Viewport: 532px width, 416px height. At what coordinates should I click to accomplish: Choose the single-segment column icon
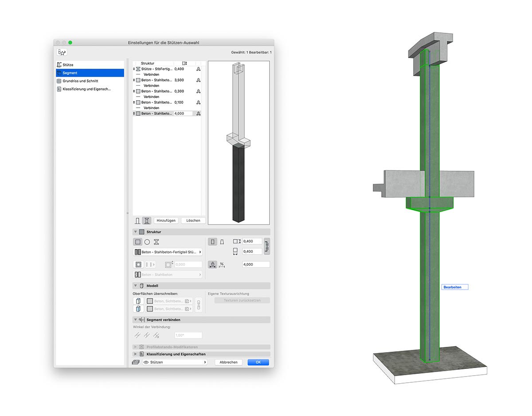(x=137, y=220)
